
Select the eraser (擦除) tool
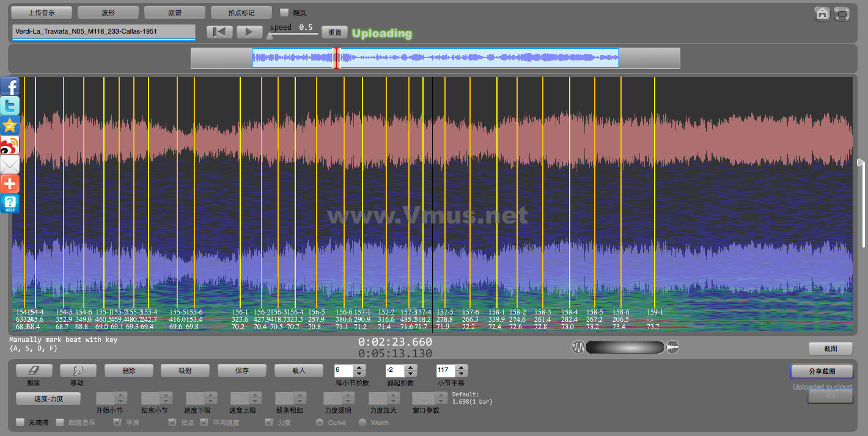click(x=34, y=371)
